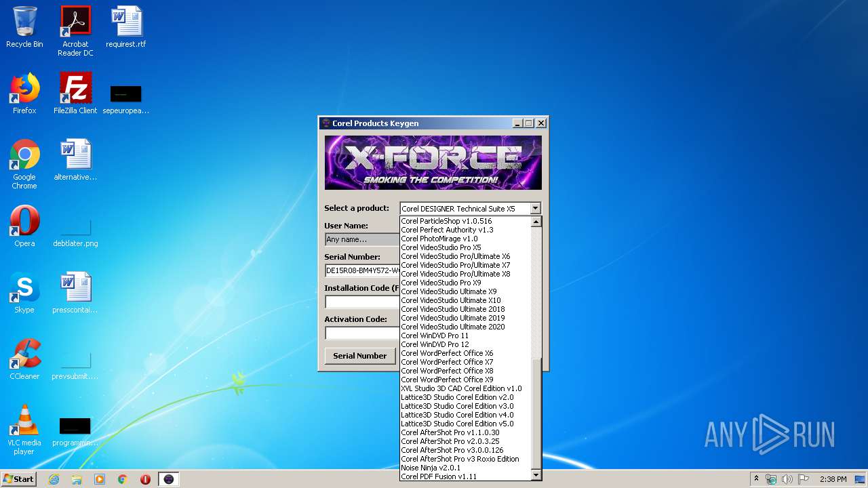
Task: Click the taskbar clock showing 2:38 PM
Action: 833,479
